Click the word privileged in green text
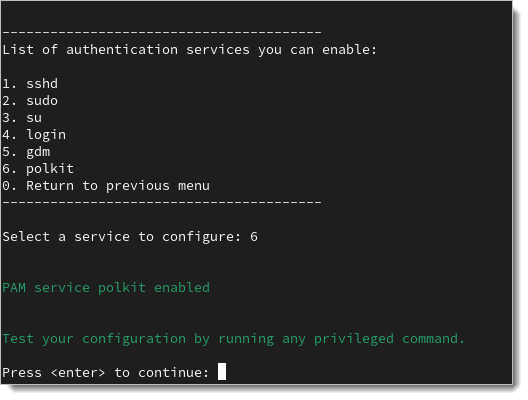 point(354,339)
